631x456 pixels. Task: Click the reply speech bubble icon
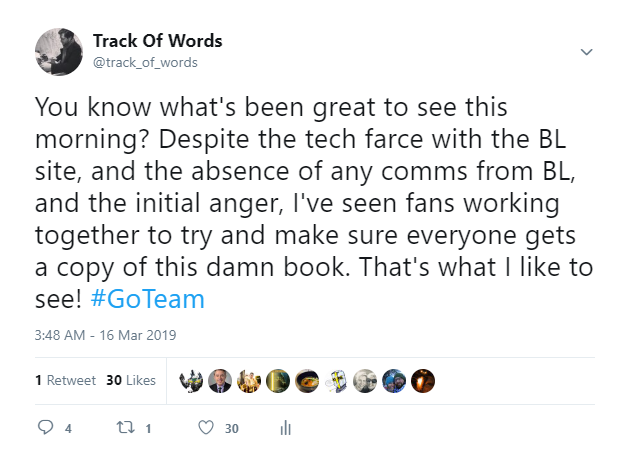click(45, 427)
